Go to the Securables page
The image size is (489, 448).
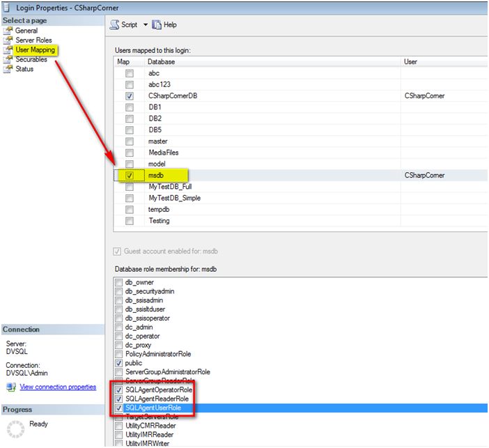[x=31, y=59]
